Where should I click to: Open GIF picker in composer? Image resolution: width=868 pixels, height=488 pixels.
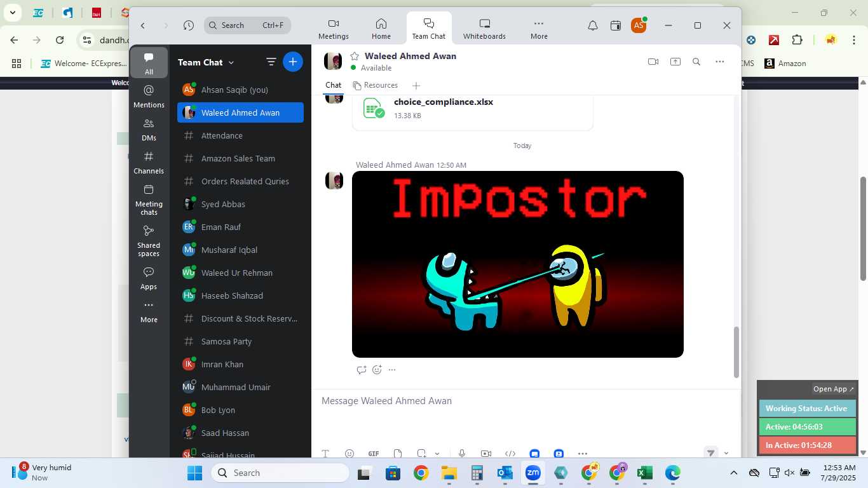(x=374, y=454)
